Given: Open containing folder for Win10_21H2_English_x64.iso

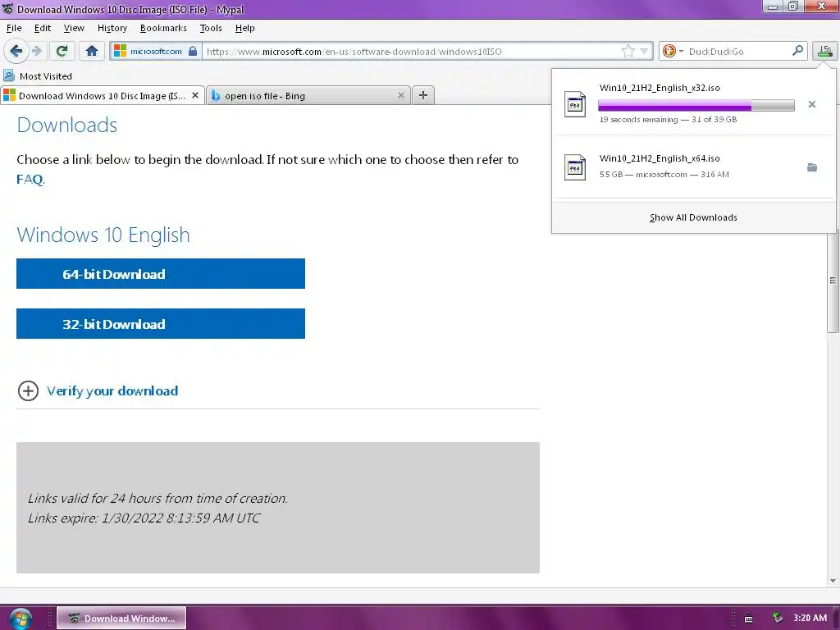Looking at the screenshot, I should [x=812, y=167].
